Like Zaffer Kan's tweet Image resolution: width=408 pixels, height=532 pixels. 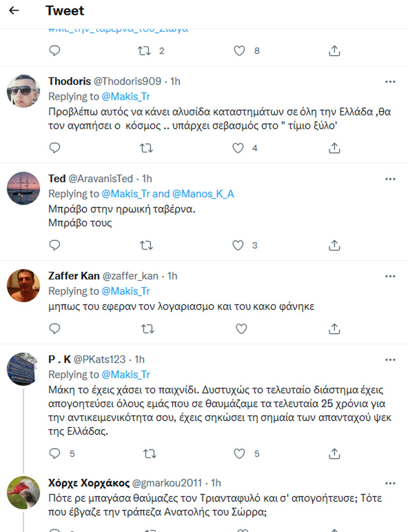coord(241,329)
